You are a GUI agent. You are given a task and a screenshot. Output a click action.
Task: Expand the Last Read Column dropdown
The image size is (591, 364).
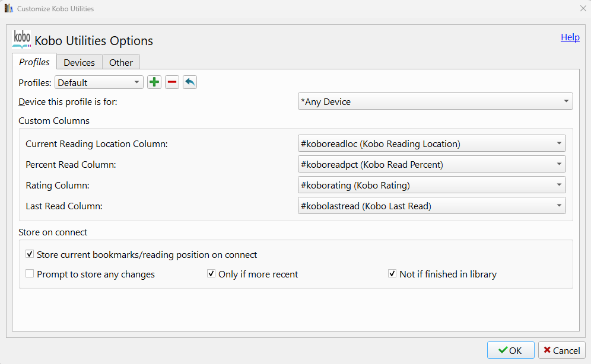click(431, 206)
